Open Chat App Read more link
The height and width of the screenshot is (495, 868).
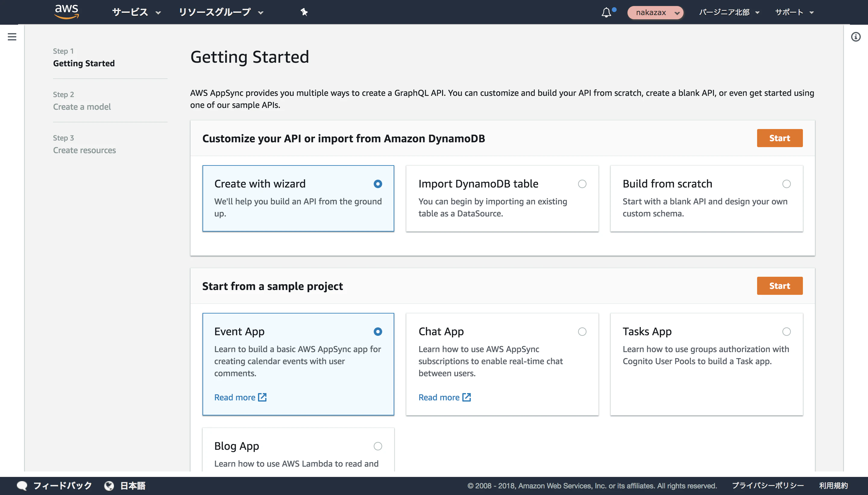click(439, 397)
